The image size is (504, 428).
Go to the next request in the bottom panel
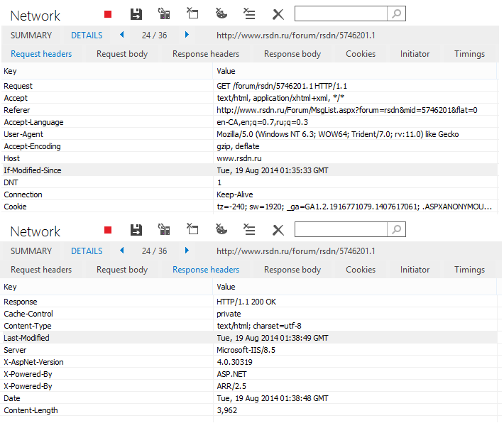[187, 251]
